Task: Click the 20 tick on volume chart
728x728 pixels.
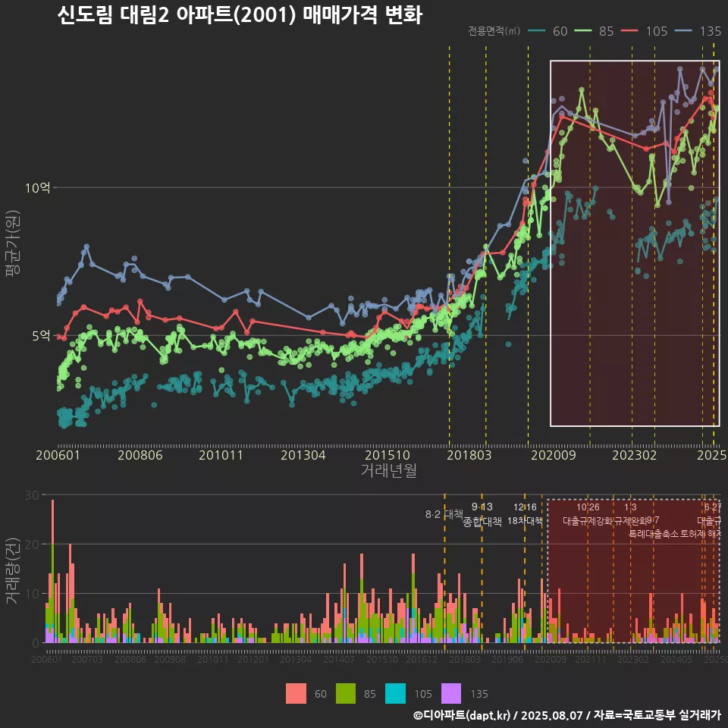Action: click(x=32, y=544)
